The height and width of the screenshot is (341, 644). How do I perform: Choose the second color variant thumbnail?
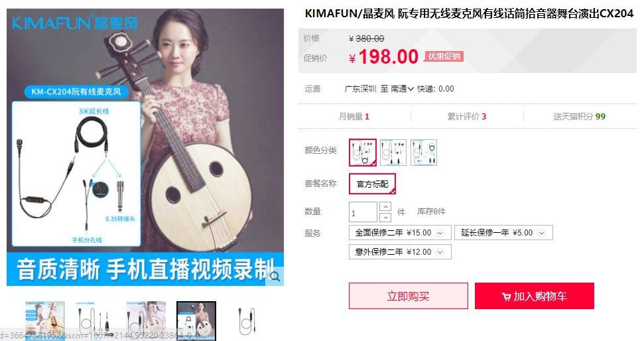point(393,153)
